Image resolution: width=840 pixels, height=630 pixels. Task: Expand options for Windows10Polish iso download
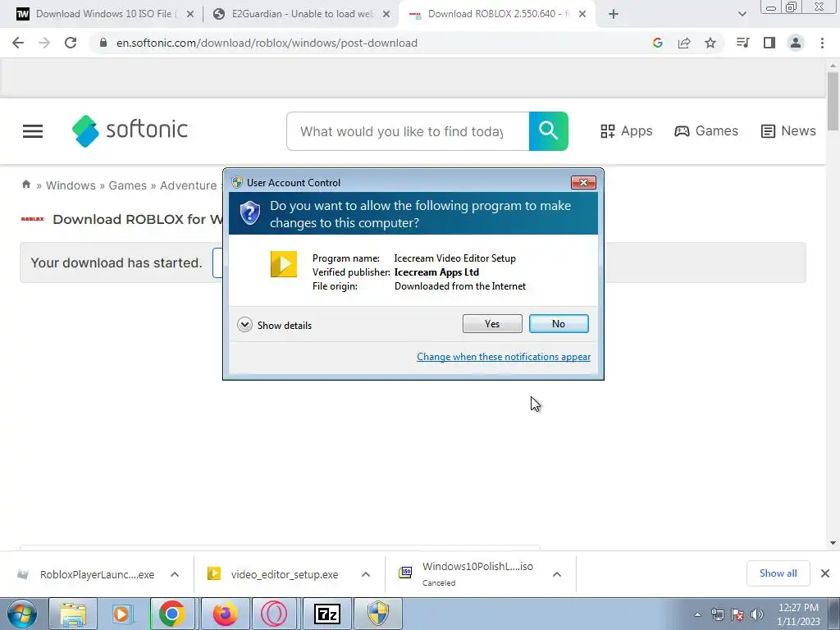tap(557, 574)
